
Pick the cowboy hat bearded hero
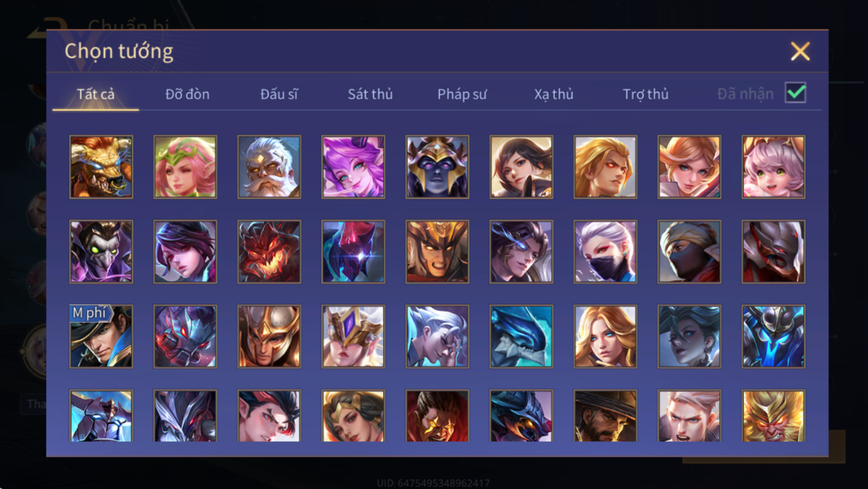[x=605, y=416]
